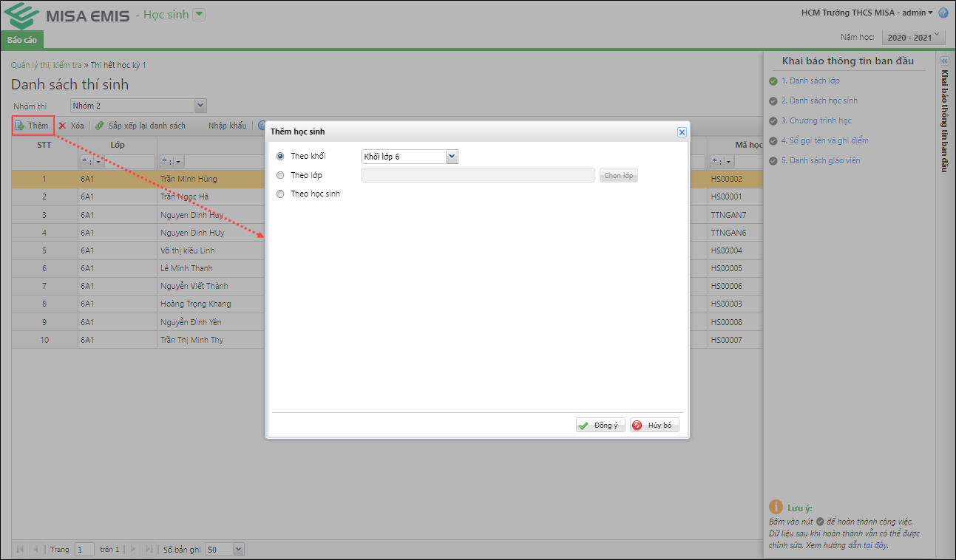The height and width of the screenshot is (560, 956).
Task: Open the 2. Danh sách học sinh link
Action: [820, 101]
